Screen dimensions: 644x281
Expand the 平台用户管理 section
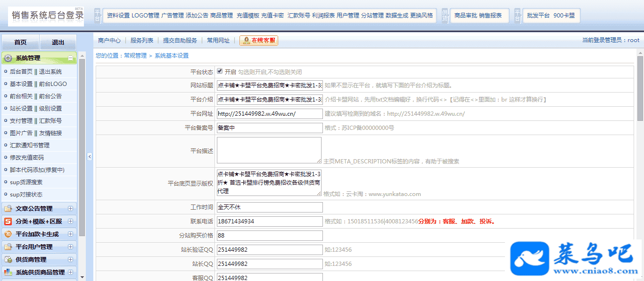70,247
